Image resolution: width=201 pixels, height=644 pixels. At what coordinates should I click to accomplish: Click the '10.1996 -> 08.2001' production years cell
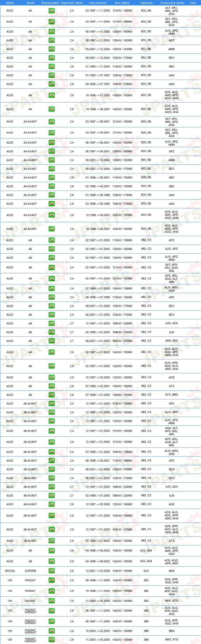click(98, 109)
